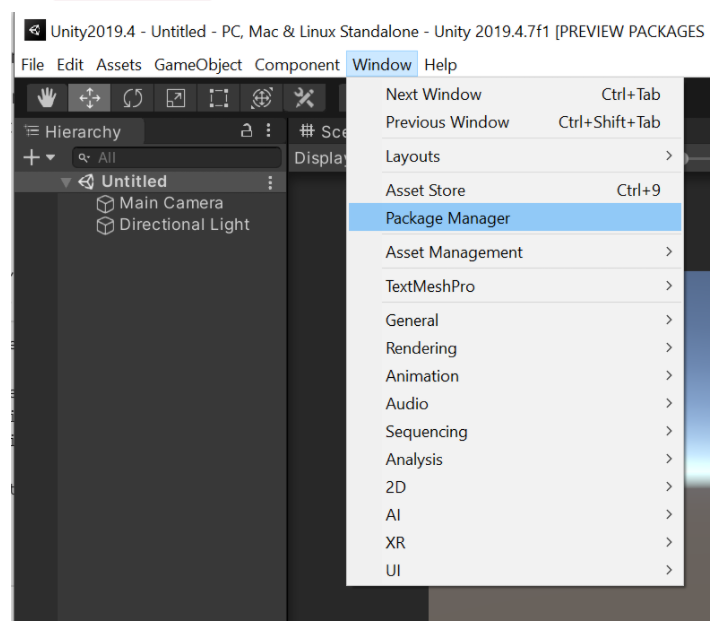The image size is (713, 629).
Task: Select the Untitled scene row
Action: point(151,182)
